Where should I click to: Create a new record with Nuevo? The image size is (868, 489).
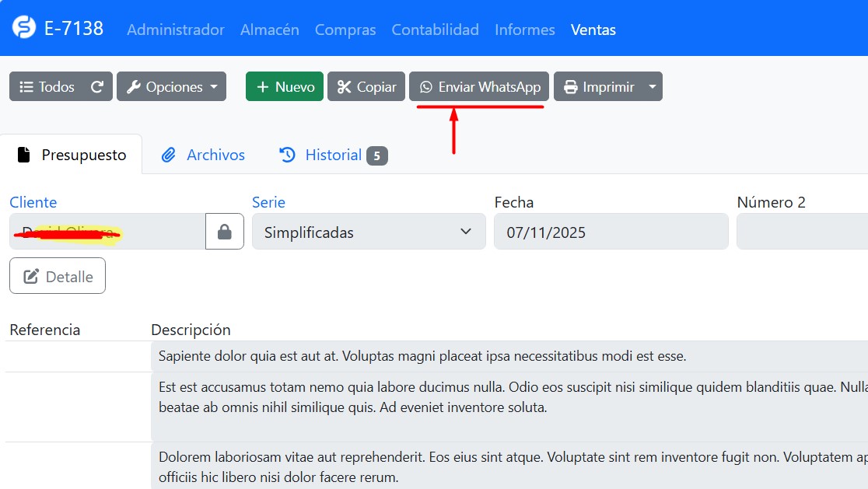285,87
